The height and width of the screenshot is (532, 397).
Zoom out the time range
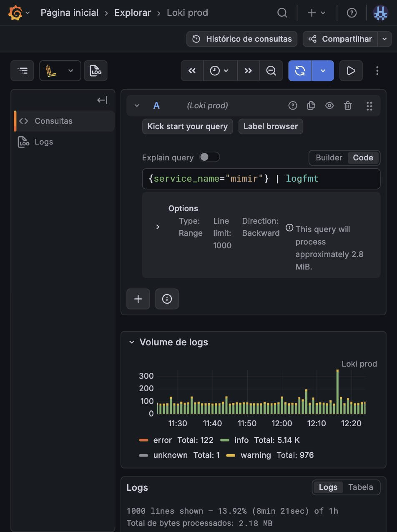[271, 71]
